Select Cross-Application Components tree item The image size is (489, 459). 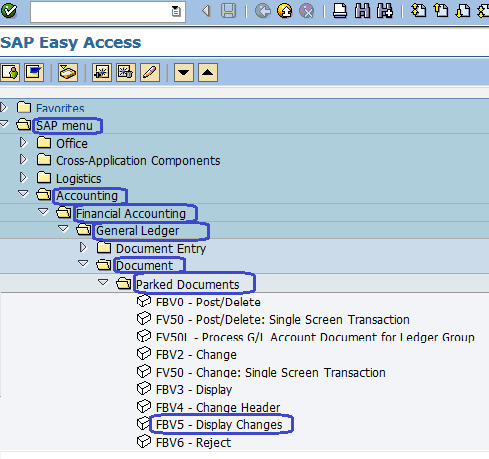tap(138, 161)
